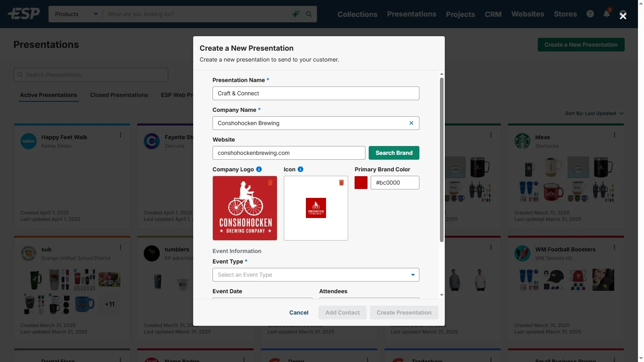Click the red primary brand color swatch
Screen dimensions: 644x362
click(361, 183)
